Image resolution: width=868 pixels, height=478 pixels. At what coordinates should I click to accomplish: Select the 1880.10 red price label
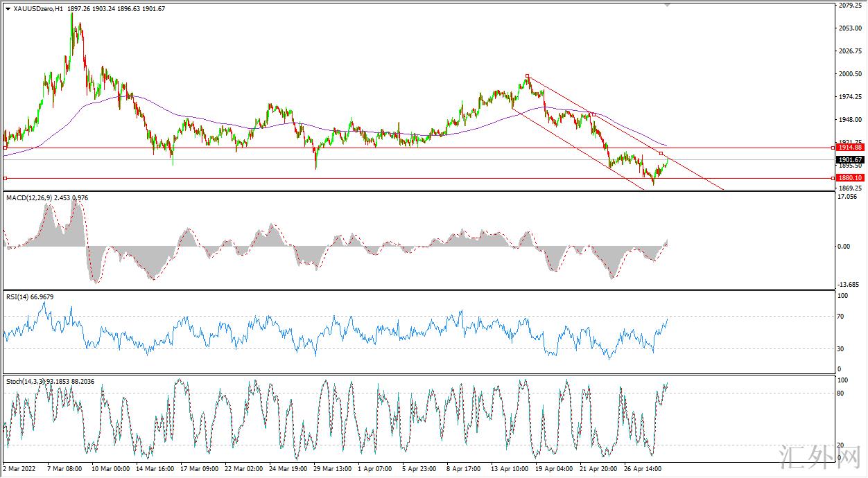coord(849,178)
